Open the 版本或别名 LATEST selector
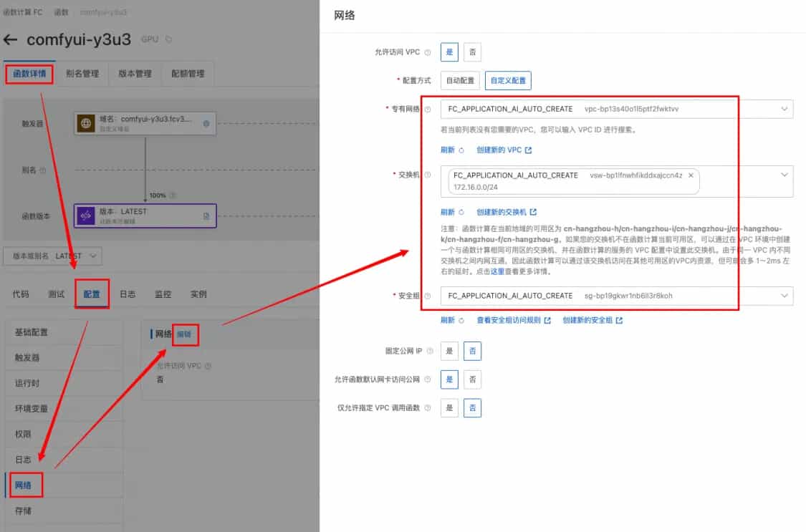The height and width of the screenshot is (532, 806). pyautogui.click(x=52, y=256)
